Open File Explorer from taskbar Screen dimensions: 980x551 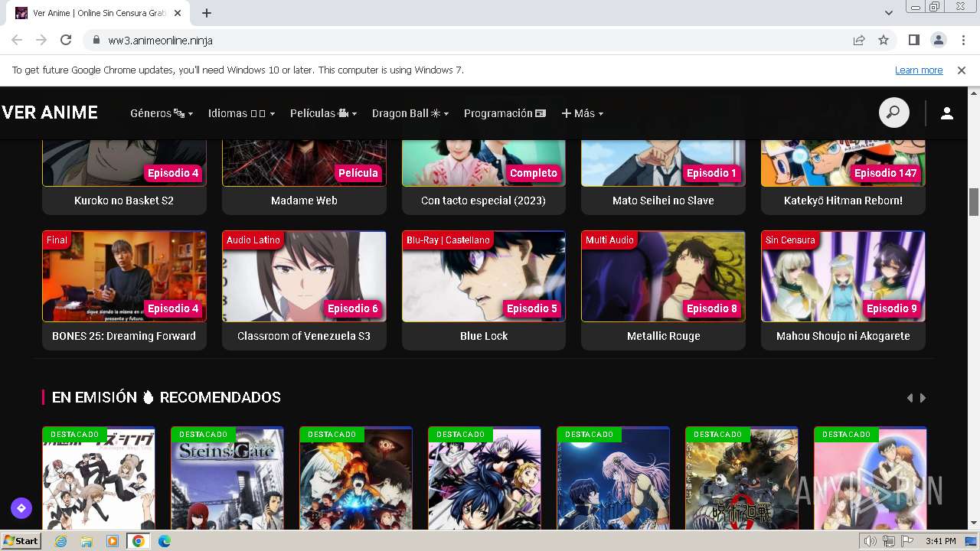[87, 541]
